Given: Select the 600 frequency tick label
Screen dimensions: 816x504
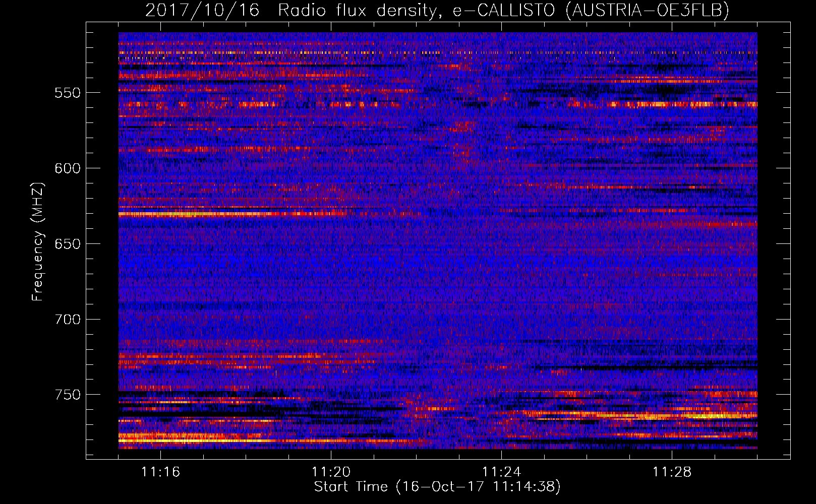Looking at the screenshot, I should coord(68,168).
